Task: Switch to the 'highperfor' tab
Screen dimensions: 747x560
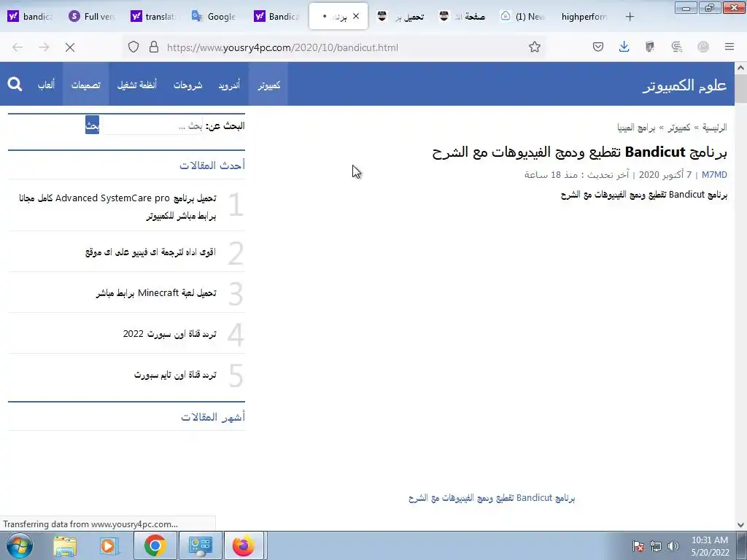Action: coord(584,17)
